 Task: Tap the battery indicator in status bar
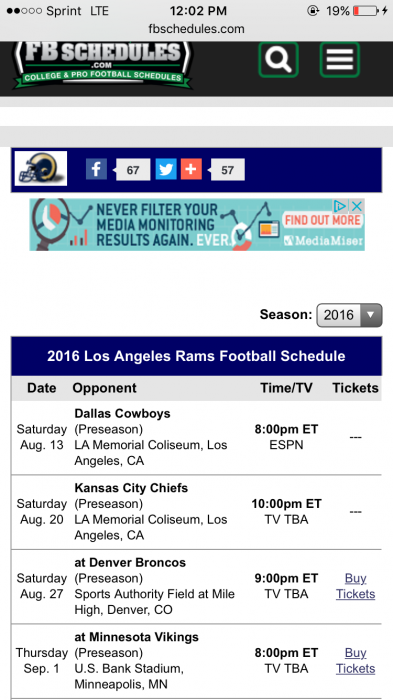tap(366, 11)
